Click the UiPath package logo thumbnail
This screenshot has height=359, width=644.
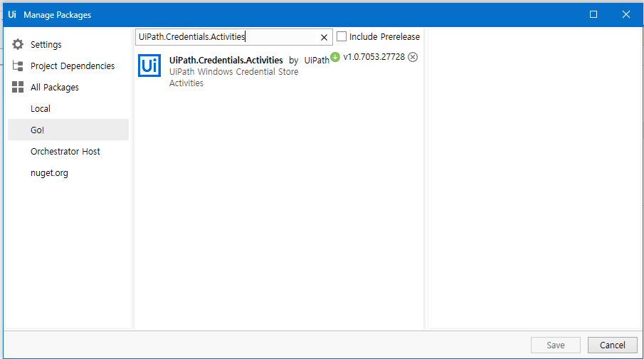(x=149, y=66)
